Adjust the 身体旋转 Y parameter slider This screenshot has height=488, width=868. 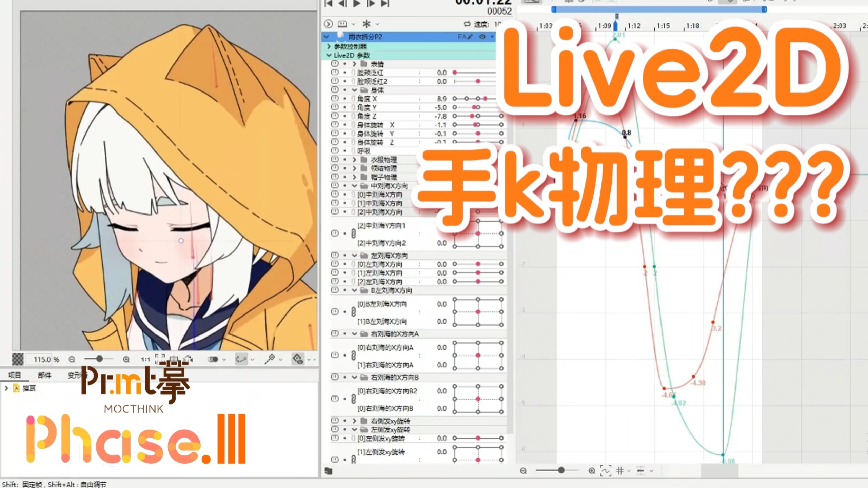coord(478,134)
